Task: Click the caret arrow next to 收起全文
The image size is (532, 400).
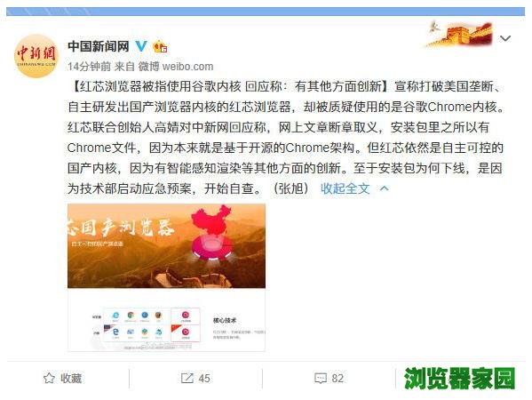Action: tap(384, 188)
